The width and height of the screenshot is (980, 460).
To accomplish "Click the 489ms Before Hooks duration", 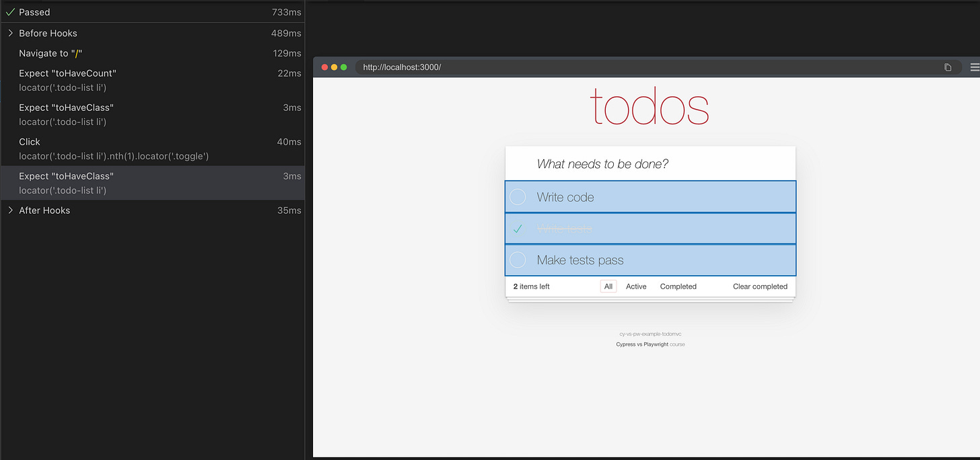I will coord(287,33).
